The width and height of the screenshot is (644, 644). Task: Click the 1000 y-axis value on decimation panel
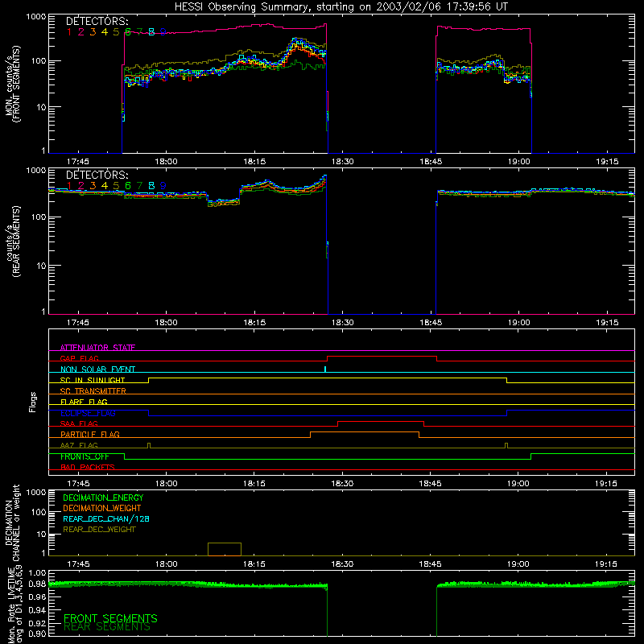point(36,492)
